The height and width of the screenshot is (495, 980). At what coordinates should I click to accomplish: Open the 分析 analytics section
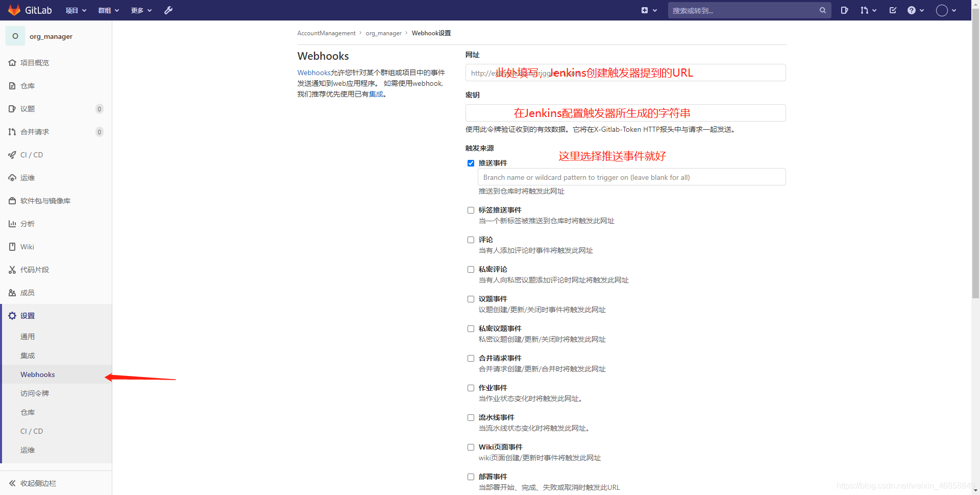click(x=28, y=223)
